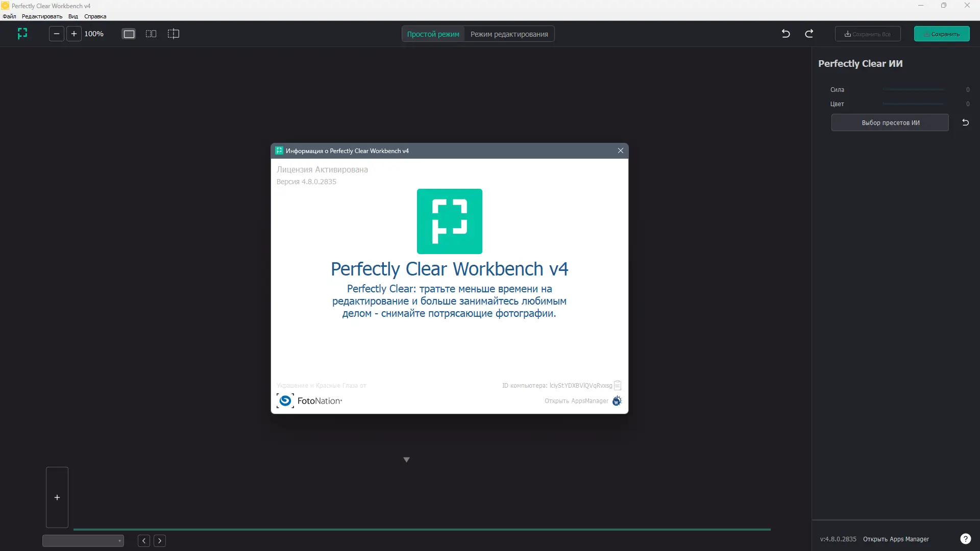Select the split view compare icon

point(174,34)
